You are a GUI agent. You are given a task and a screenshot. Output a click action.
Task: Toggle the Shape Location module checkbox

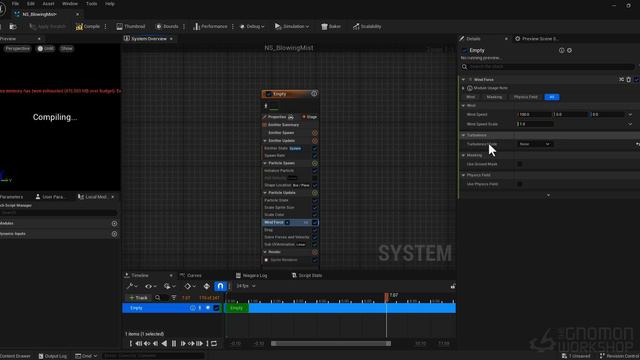coord(315,185)
